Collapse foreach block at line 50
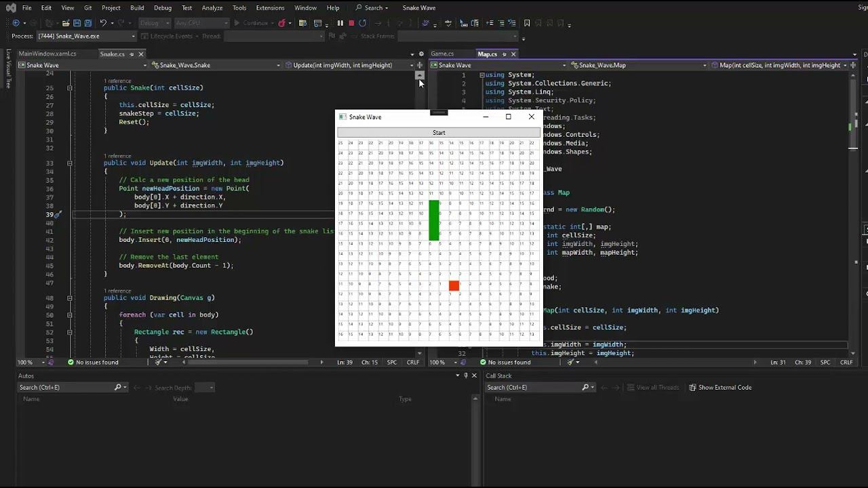The image size is (868, 488). tap(69, 315)
